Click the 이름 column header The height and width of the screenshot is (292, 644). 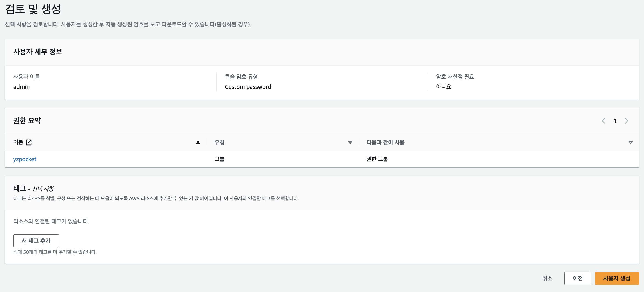tap(18, 142)
